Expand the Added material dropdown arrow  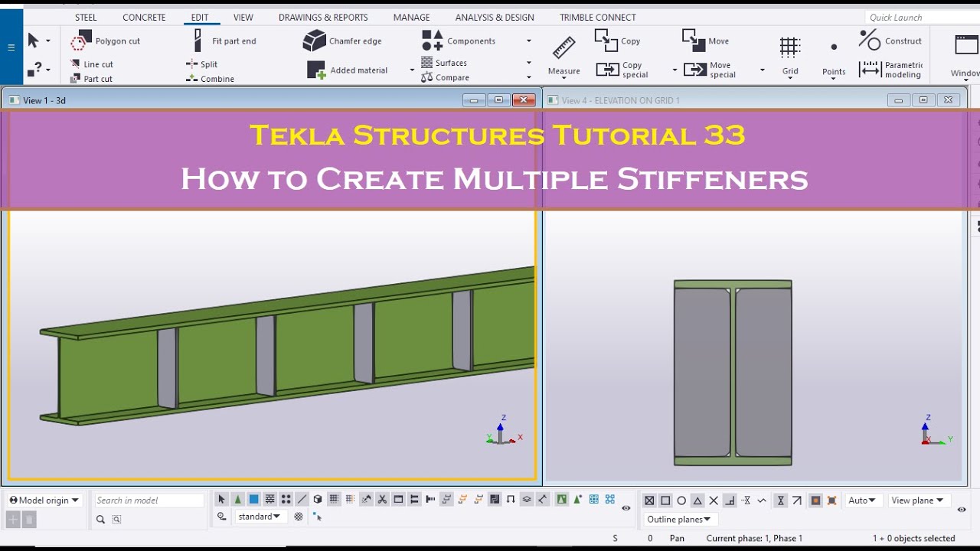tap(412, 70)
